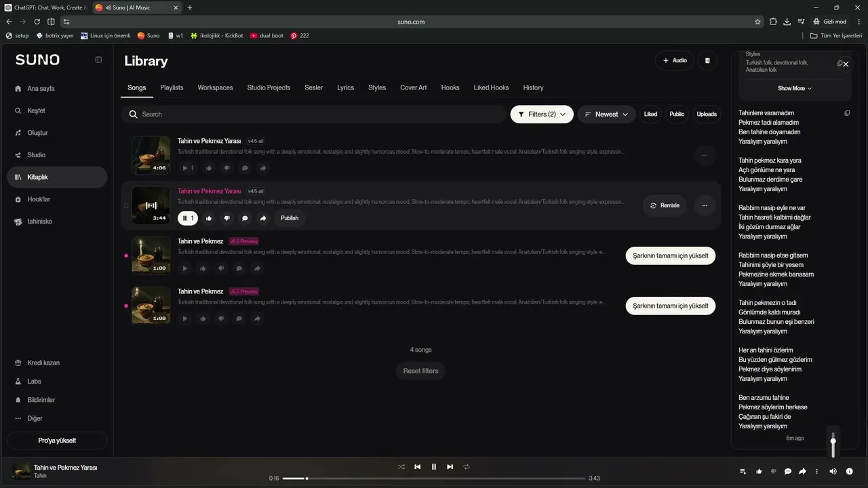The height and width of the screenshot is (488, 868).
Task: Toggle the Public filter chip
Action: click(677, 115)
